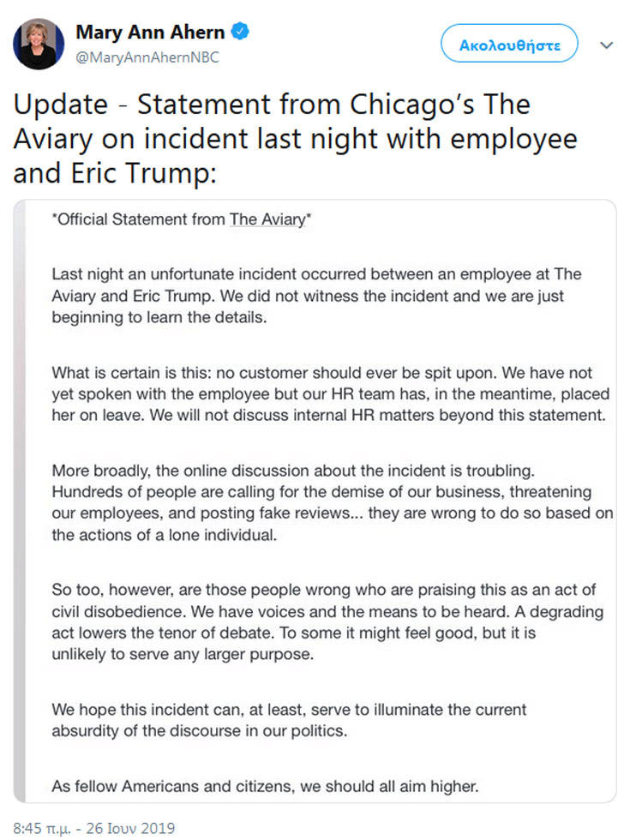Click underlined "The Aviary" in statement heading
630x840 pixels.
pyautogui.click(x=267, y=219)
